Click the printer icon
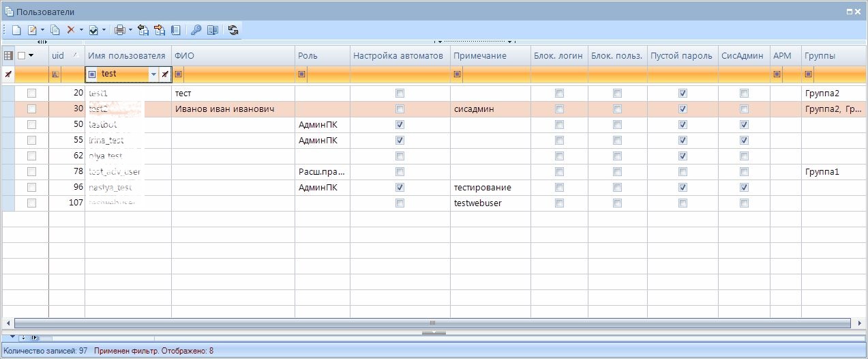This screenshot has width=868, height=359. coord(120,30)
